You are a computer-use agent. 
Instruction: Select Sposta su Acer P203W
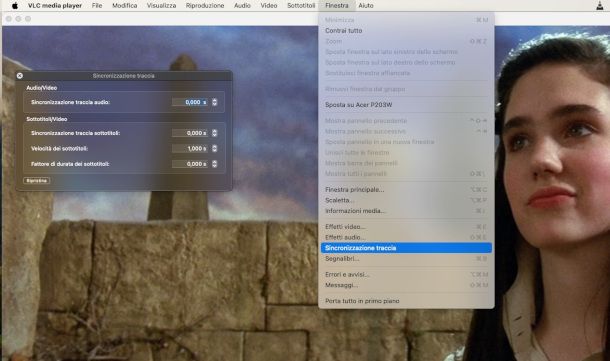406,105
